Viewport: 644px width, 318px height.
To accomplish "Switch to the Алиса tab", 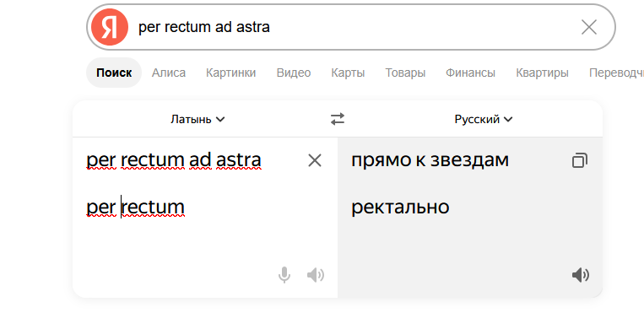I will click(x=169, y=73).
